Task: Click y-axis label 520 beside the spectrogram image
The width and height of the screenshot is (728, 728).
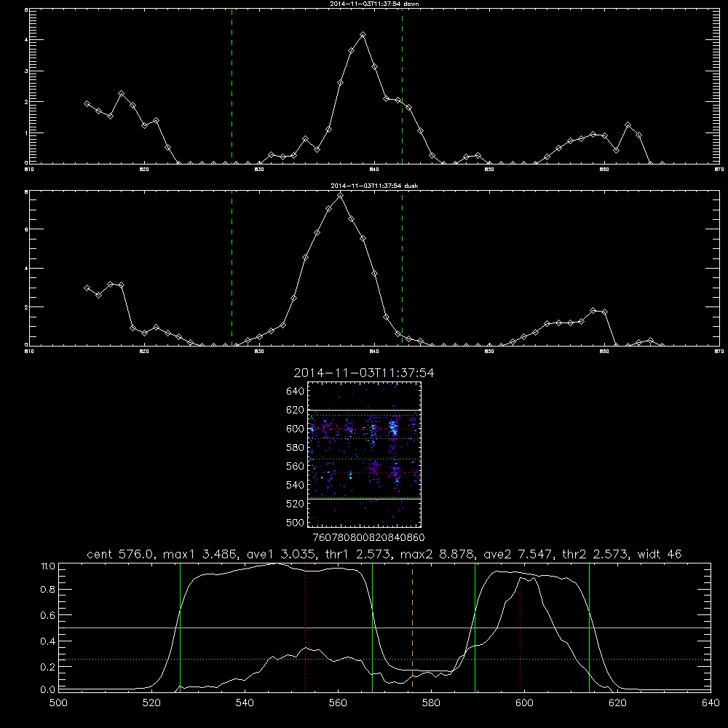Action: point(295,504)
